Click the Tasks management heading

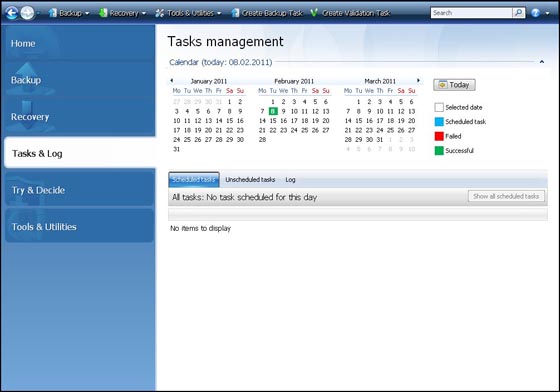(225, 42)
